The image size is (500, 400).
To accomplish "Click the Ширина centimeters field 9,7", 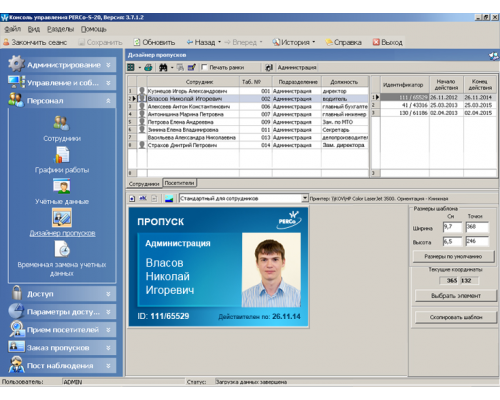I will pos(452,227).
